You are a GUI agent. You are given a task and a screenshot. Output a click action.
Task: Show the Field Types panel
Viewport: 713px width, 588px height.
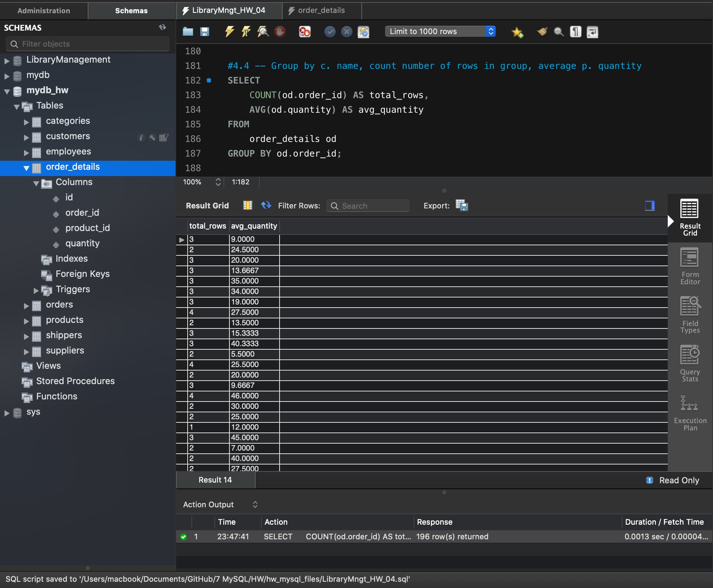click(690, 316)
